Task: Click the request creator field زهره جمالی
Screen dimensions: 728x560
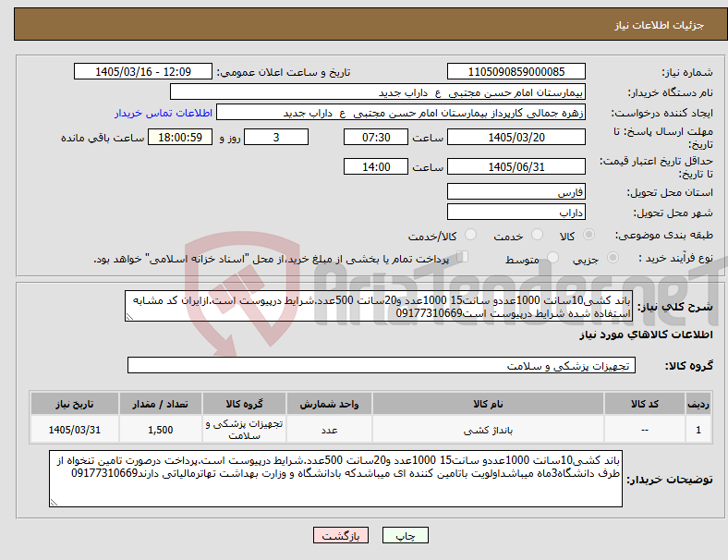Action: (x=401, y=113)
